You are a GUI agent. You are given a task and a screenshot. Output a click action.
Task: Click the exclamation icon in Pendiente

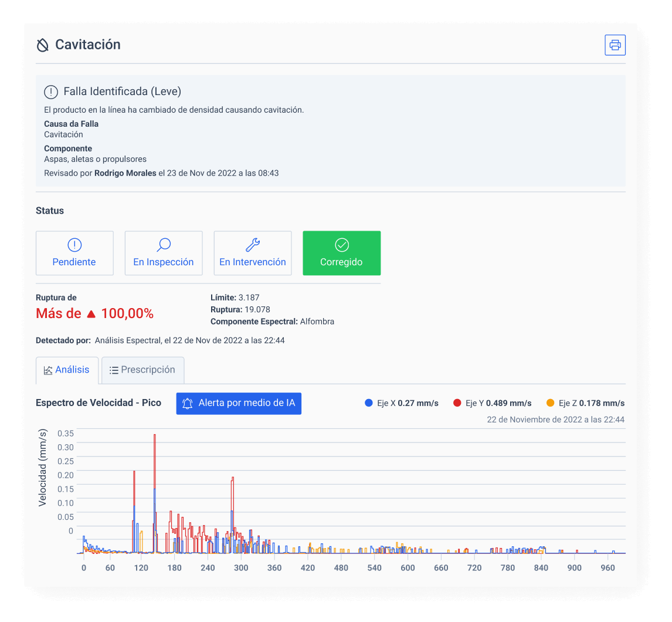coord(74,245)
